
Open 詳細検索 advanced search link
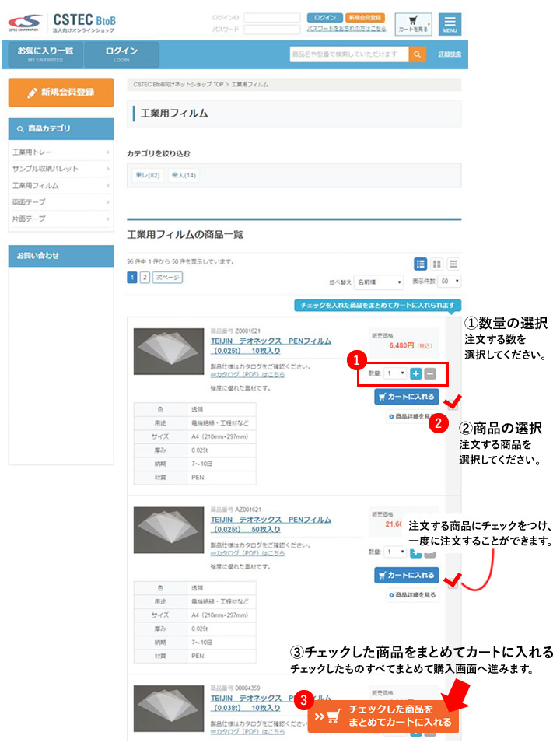tap(450, 54)
